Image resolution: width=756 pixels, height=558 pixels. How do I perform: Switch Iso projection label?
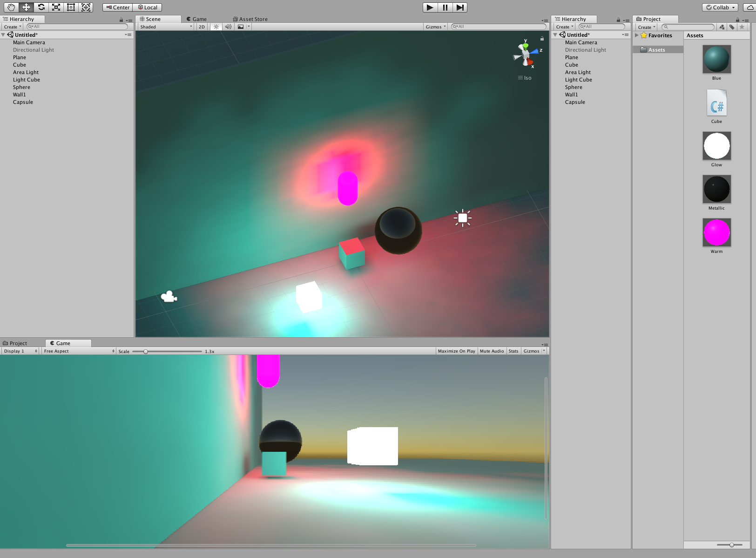(x=525, y=78)
